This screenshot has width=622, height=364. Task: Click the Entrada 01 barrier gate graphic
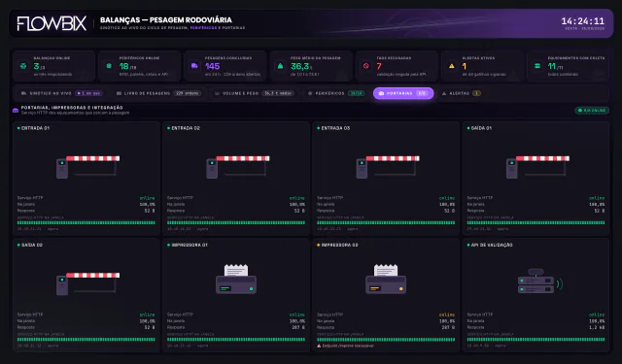click(87, 166)
